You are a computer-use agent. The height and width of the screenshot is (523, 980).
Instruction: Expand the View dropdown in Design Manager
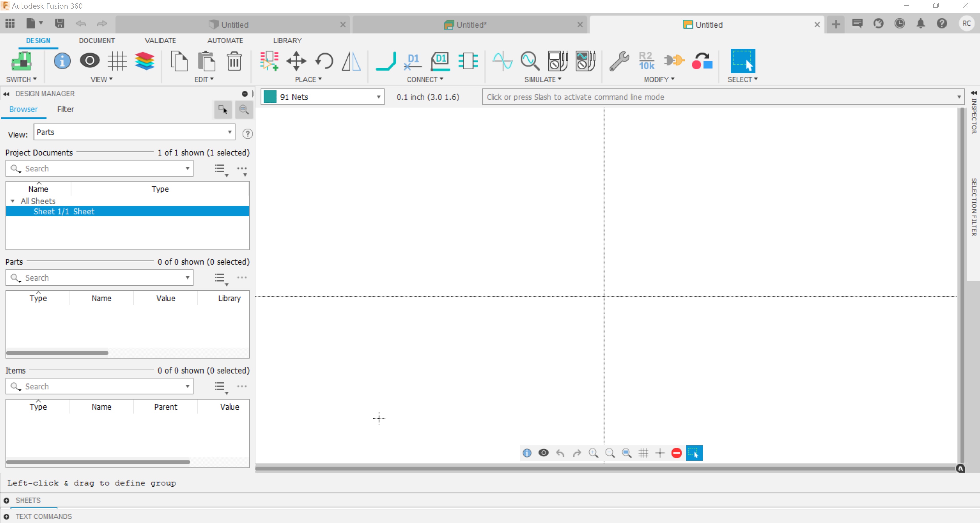coord(230,132)
